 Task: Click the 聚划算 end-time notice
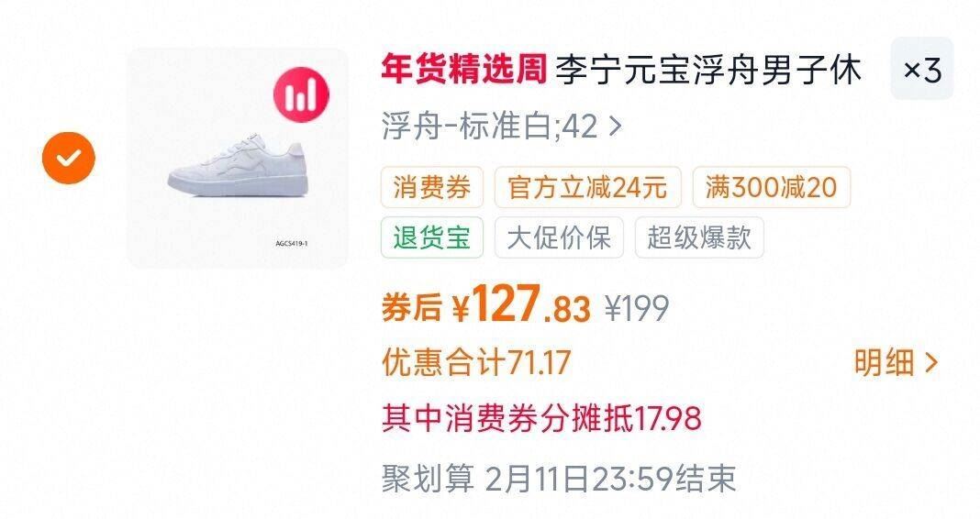tap(559, 479)
